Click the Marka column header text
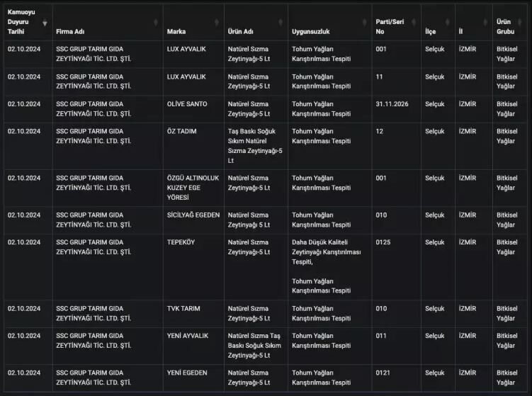Screen dimensions: 532x396 click(x=176, y=32)
